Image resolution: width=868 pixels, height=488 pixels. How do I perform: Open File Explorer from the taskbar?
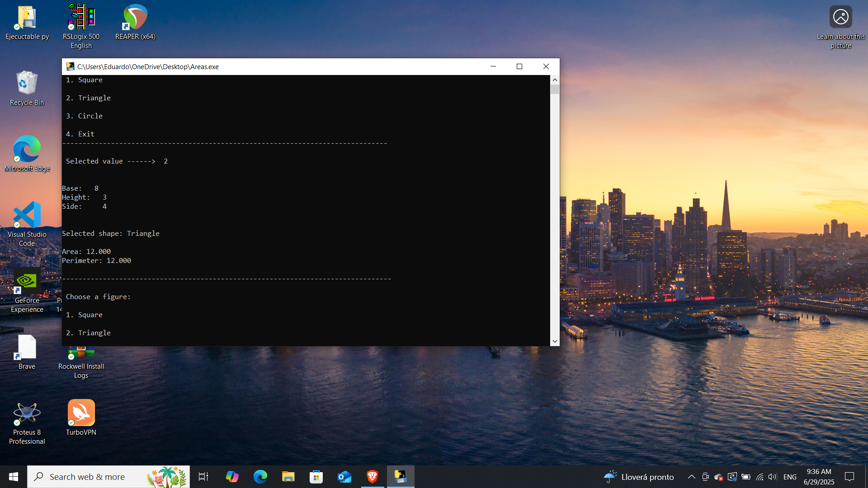tap(288, 477)
